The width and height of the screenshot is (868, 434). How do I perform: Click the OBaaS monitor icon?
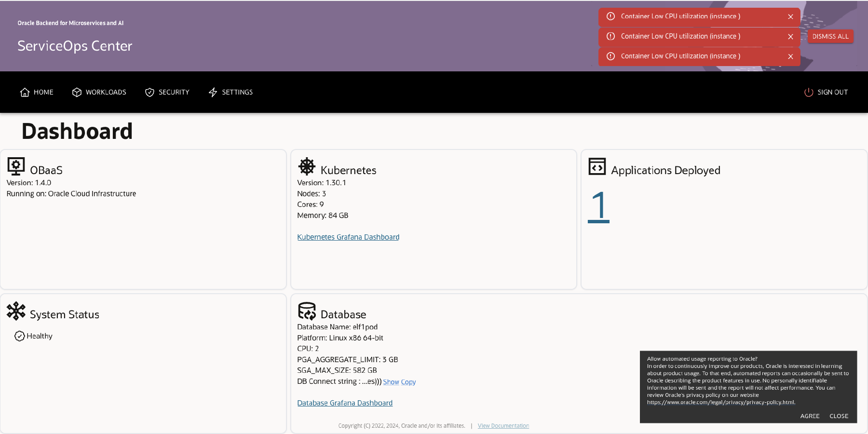click(16, 166)
